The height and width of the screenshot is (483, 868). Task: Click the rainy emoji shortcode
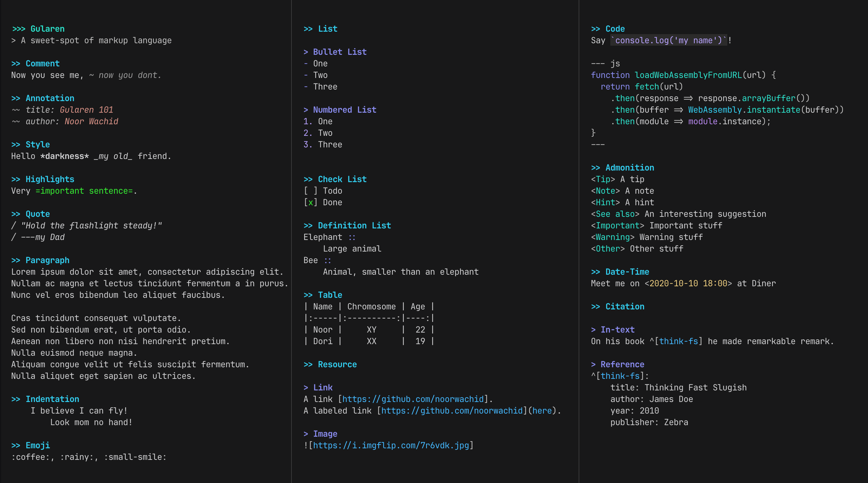[x=77, y=457]
